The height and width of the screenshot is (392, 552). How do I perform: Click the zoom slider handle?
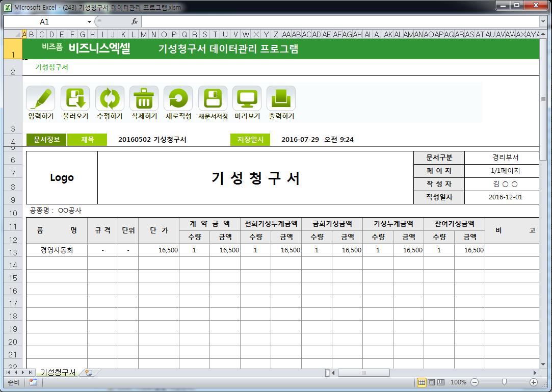pyautogui.click(x=504, y=382)
